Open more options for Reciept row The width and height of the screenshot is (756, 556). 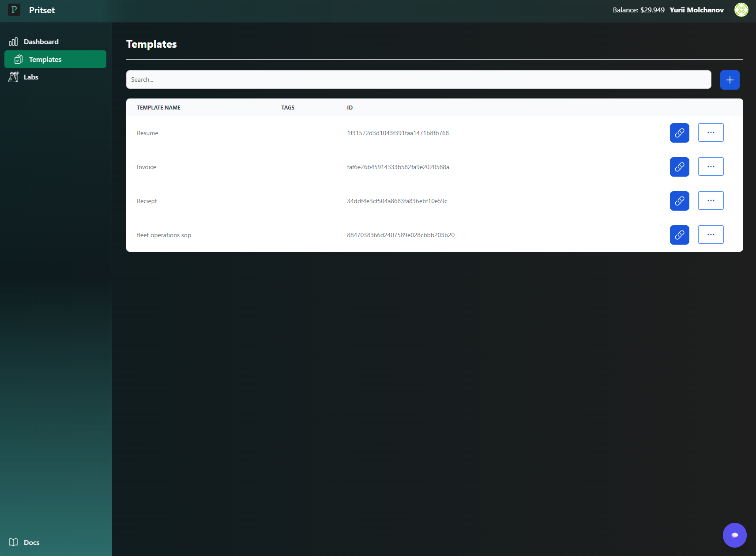click(711, 200)
